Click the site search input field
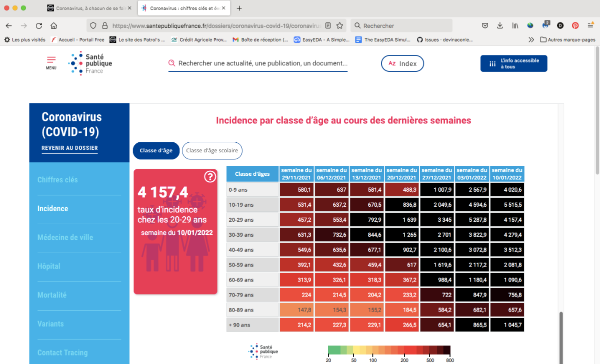 coord(262,63)
